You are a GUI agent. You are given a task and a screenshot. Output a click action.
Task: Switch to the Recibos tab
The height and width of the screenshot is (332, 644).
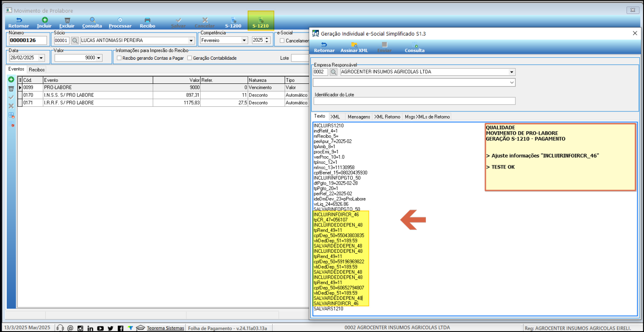[x=37, y=69]
